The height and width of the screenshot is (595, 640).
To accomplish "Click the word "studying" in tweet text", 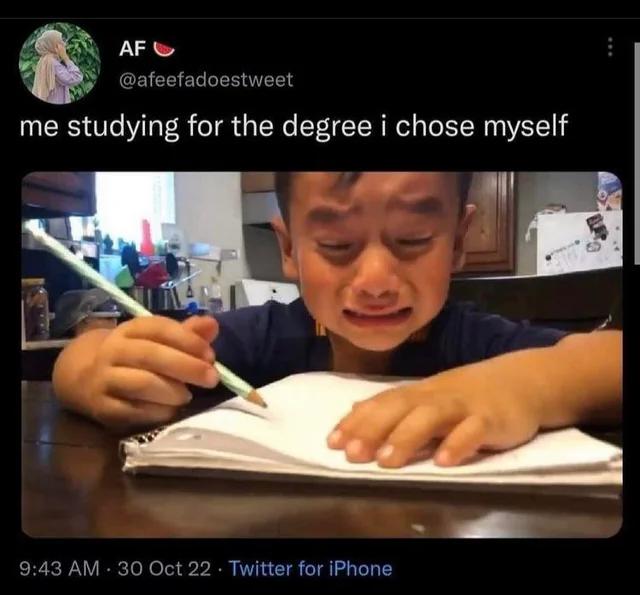I will coord(123,127).
